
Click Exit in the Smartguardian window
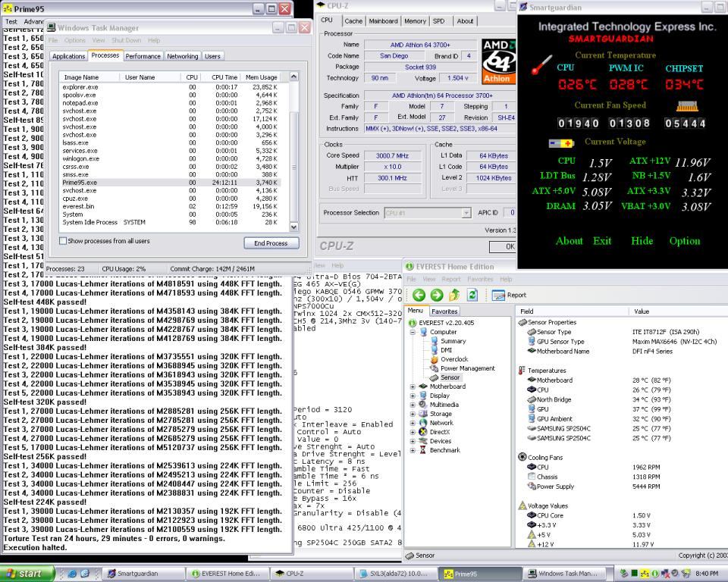pyautogui.click(x=602, y=241)
